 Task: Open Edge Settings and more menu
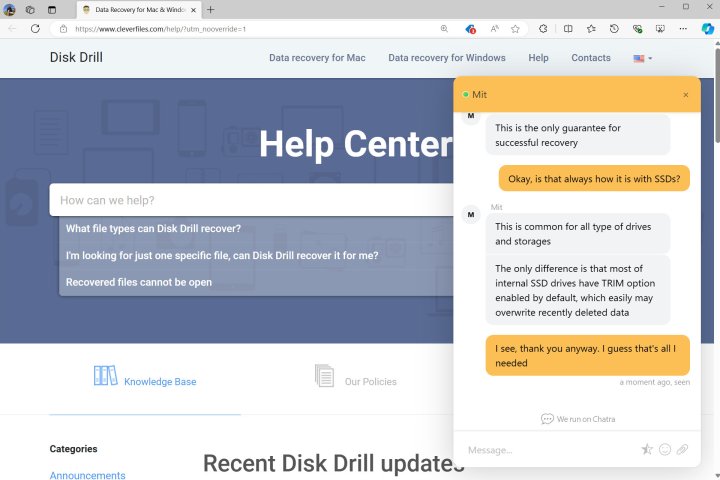[x=684, y=29]
